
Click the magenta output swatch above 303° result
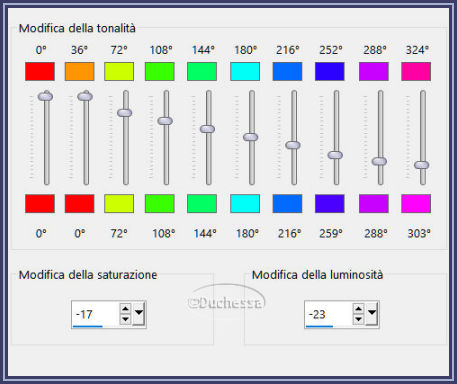416,203
